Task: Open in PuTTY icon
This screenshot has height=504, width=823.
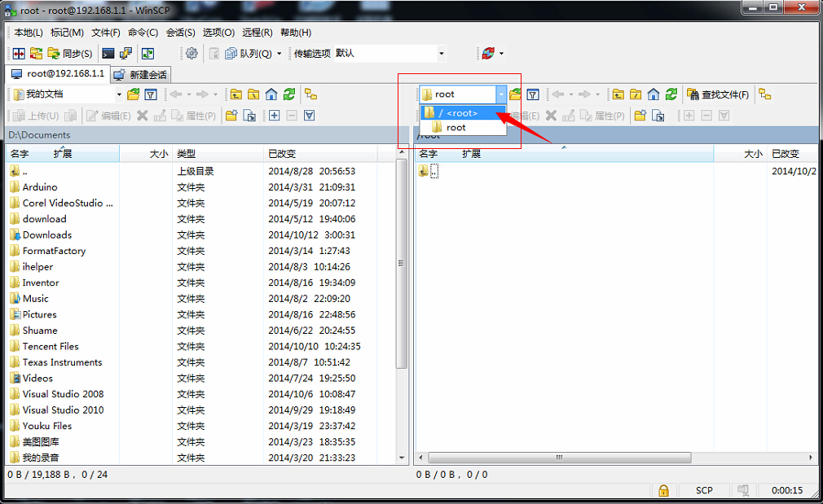Action: tap(126, 54)
